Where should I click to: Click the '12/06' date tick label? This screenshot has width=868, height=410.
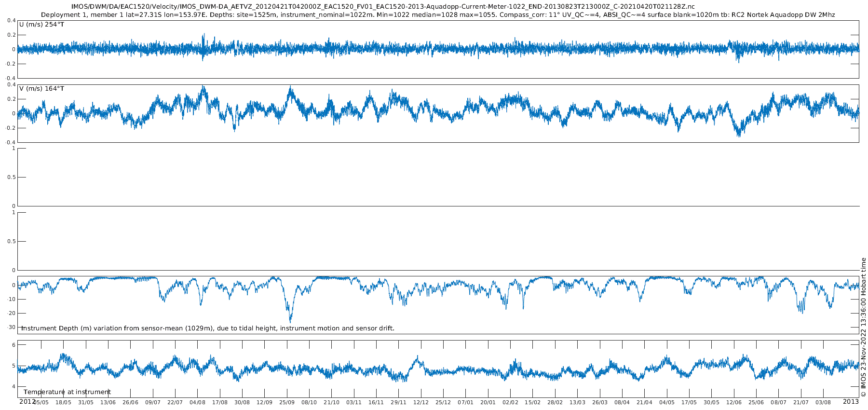(733, 402)
